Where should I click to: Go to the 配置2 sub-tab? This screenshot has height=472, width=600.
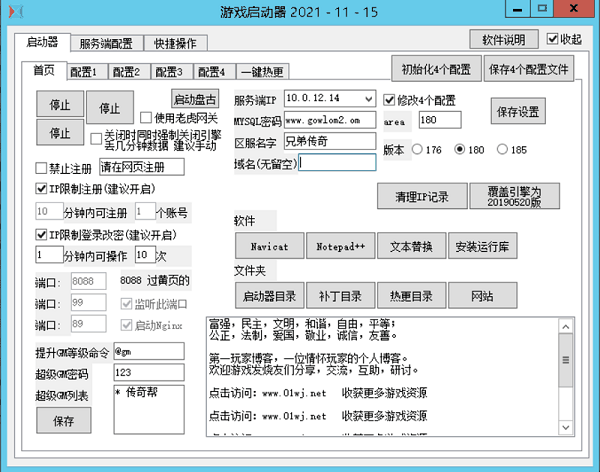[125, 72]
